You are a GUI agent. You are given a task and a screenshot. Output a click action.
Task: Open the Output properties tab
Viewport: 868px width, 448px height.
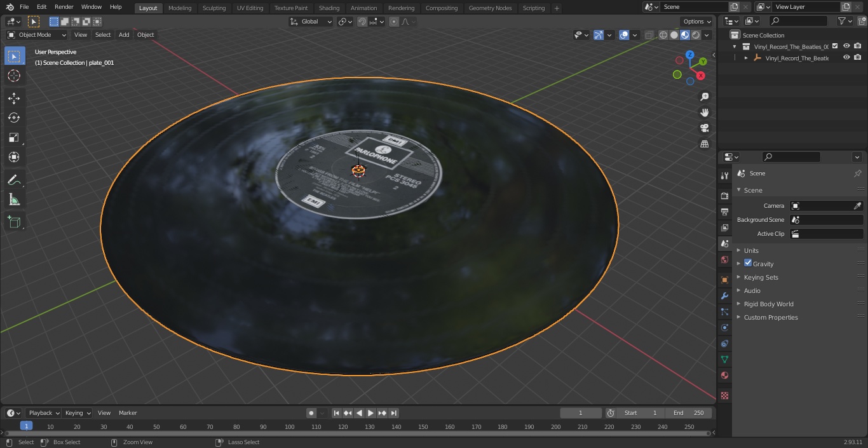tap(724, 212)
